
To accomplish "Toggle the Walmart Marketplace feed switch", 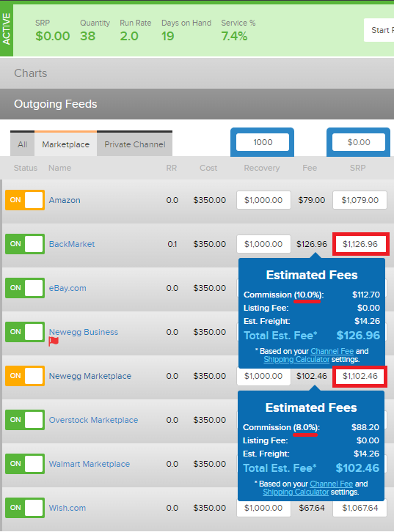I will [25, 464].
